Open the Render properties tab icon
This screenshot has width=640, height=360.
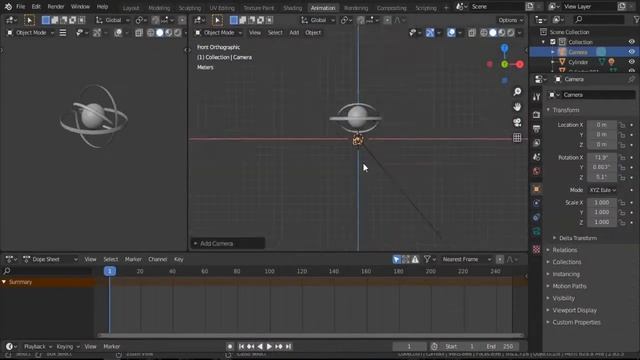click(536, 115)
